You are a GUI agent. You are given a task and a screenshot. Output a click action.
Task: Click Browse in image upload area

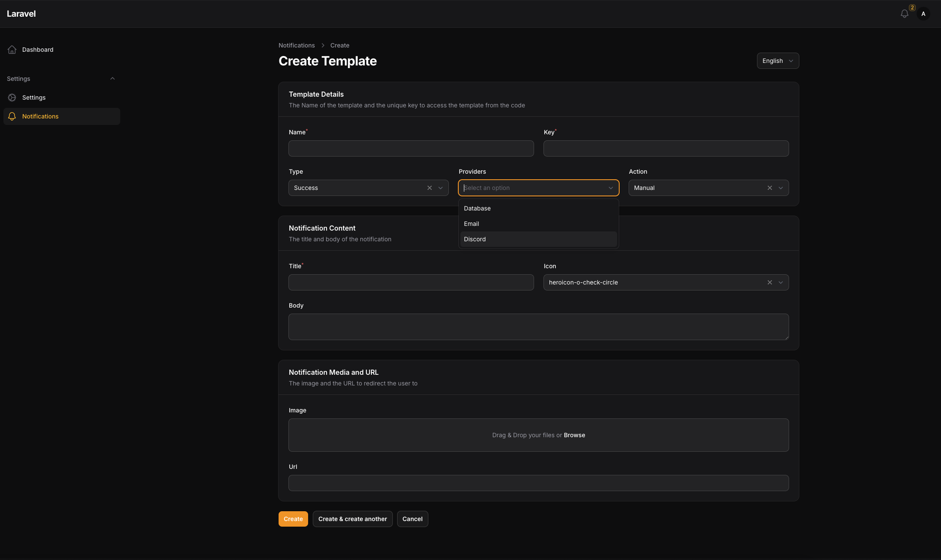tap(574, 435)
